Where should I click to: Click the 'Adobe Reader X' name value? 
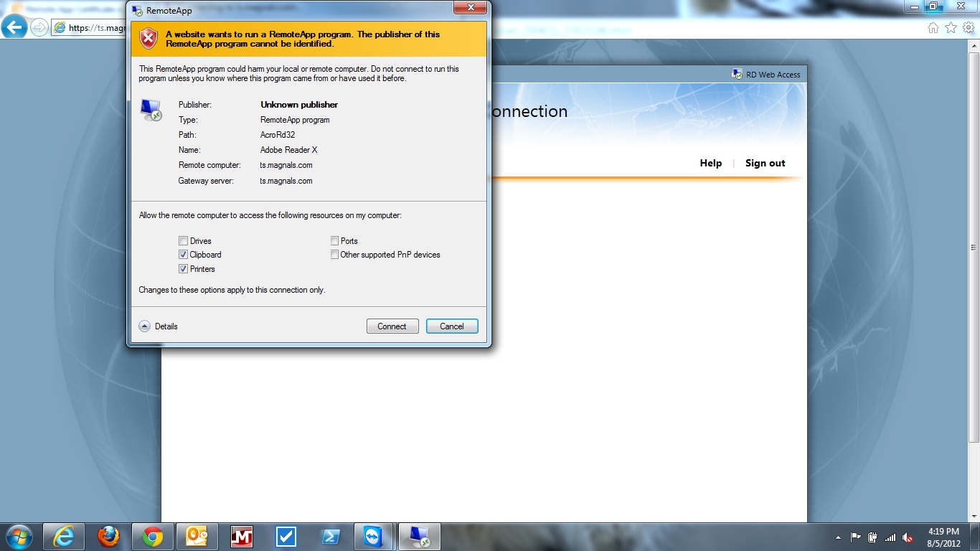coord(288,150)
